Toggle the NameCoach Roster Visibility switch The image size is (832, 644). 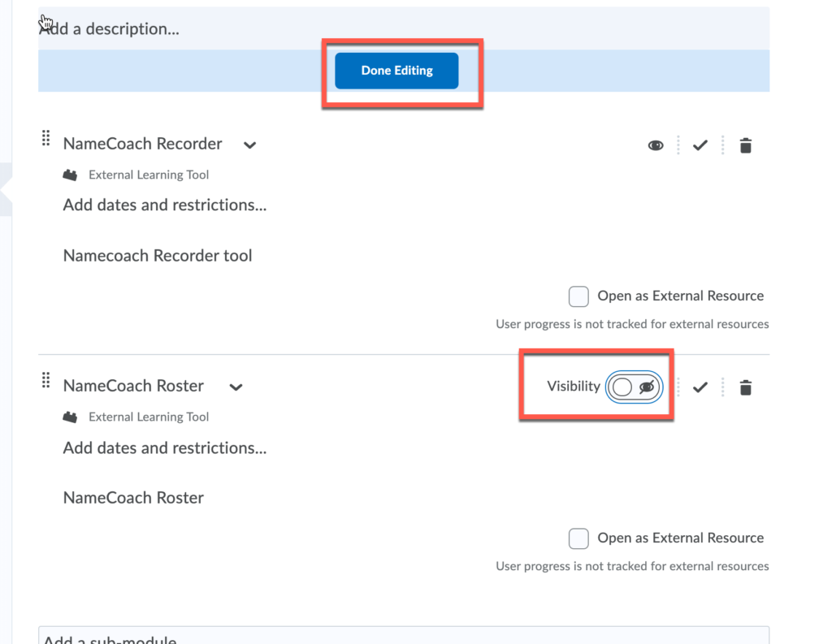pyautogui.click(x=634, y=387)
